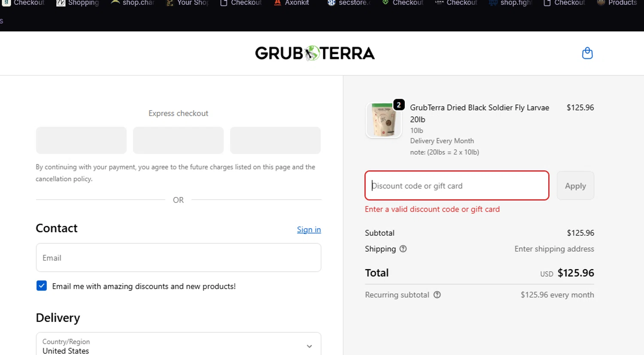Click the GrubTerra logo
This screenshot has height=355, width=644.
[315, 53]
